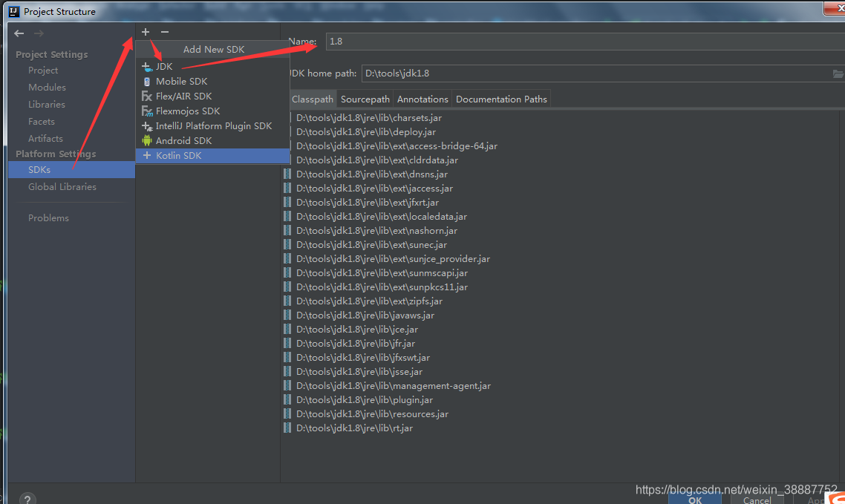
Task: Go to Facets settings
Action: click(x=42, y=122)
